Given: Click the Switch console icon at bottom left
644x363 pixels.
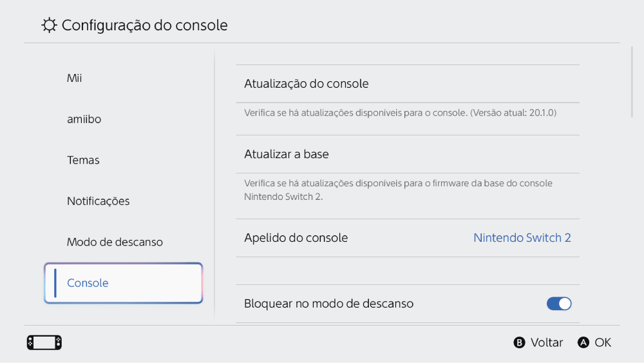Looking at the screenshot, I should pyautogui.click(x=44, y=342).
